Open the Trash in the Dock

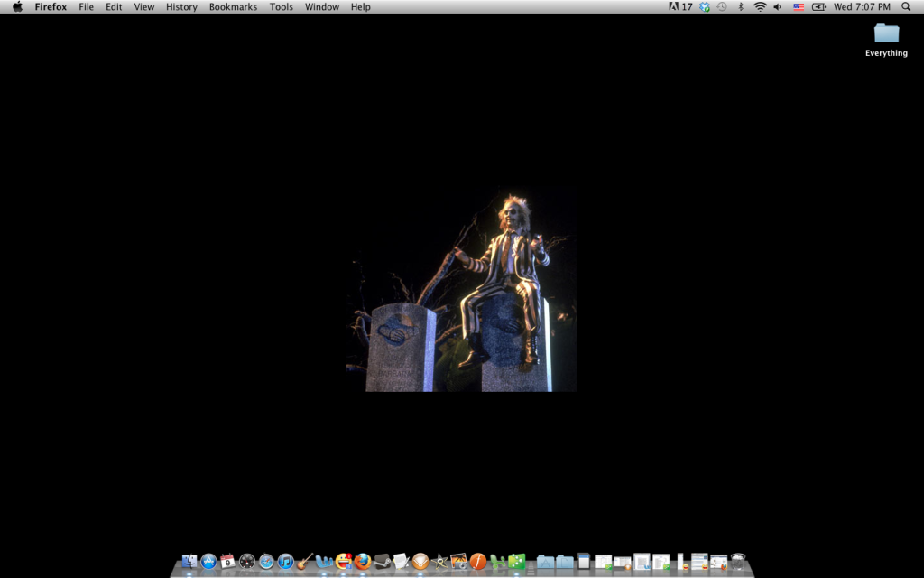point(738,561)
